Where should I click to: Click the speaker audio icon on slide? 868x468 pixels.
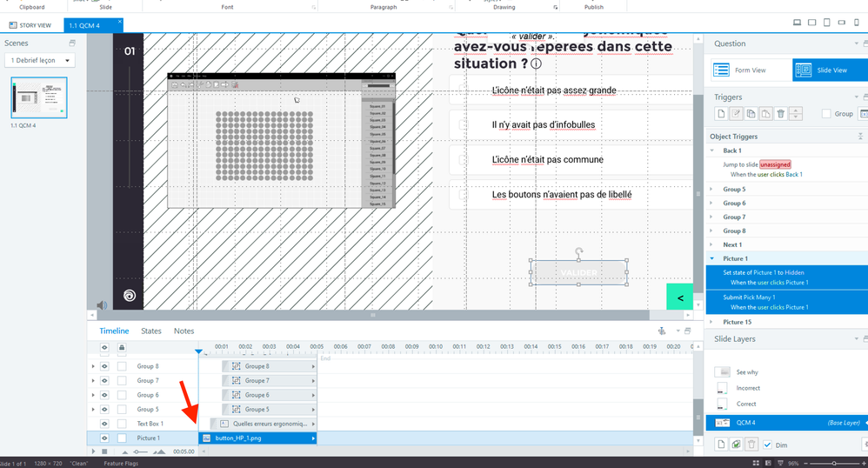102,305
